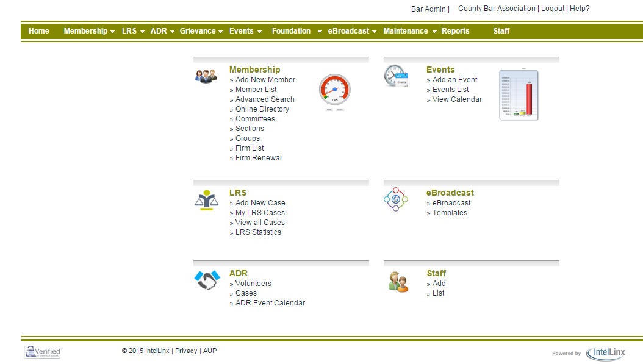Open the events bar chart thumbnail

click(519, 95)
